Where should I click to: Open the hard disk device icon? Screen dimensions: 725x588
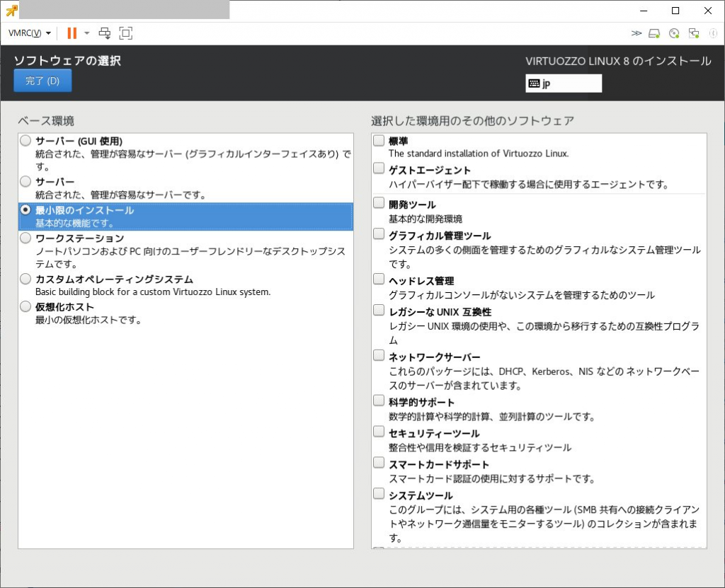pyautogui.click(x=654, y=33)
